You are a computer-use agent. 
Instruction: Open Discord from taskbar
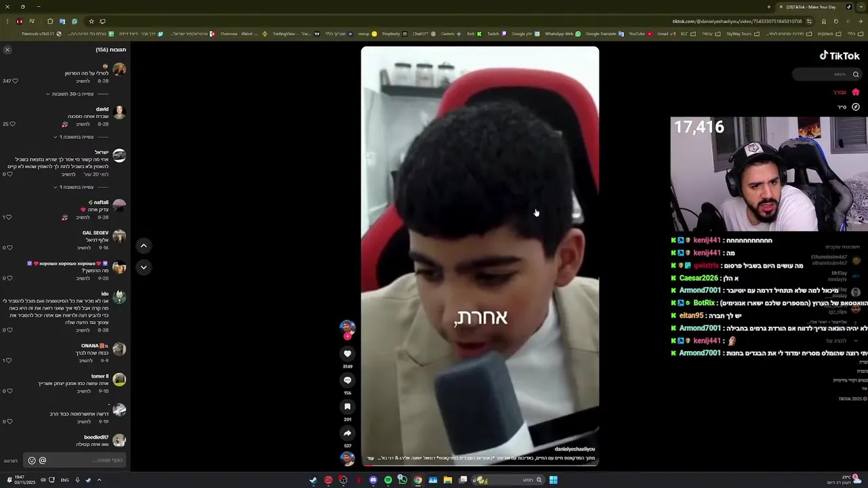click(372, 480)
